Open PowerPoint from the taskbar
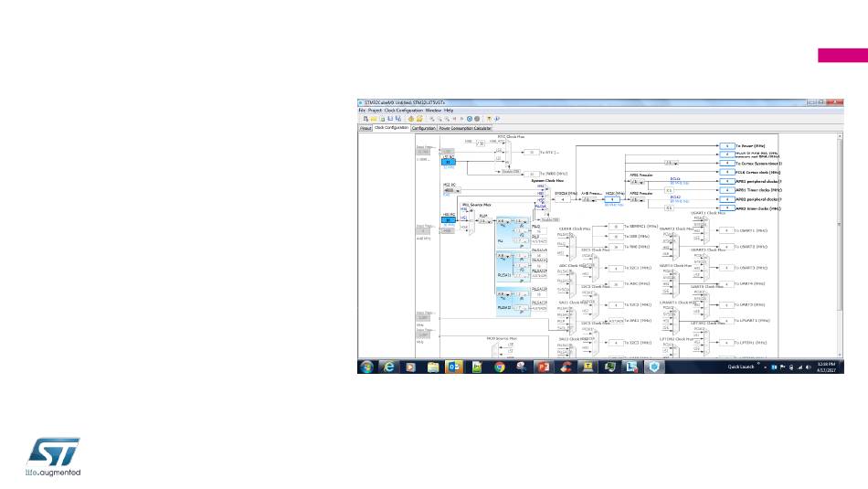 click(x=543, y=367)
